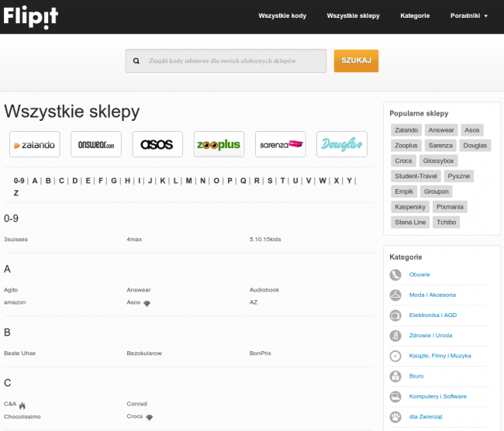The height and width of the screenshot is (431, 504).
Task: Open the Beate Uhse store link
Action: (19, 353)
